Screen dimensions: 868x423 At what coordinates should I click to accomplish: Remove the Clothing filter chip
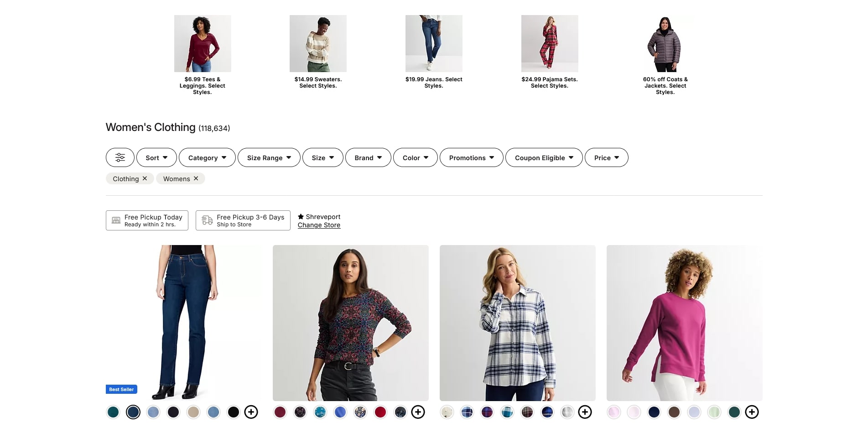(x=145, y=178)
